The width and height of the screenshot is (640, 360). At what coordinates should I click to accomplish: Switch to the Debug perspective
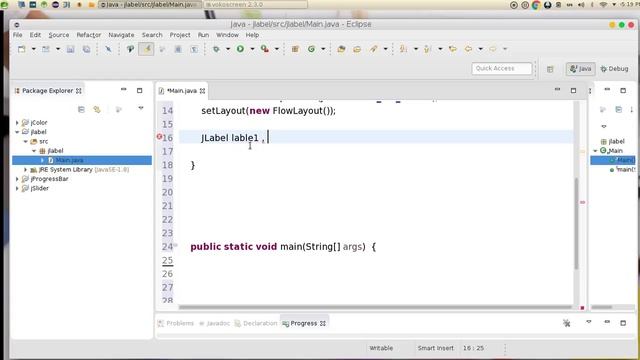[x=614, y=69]
